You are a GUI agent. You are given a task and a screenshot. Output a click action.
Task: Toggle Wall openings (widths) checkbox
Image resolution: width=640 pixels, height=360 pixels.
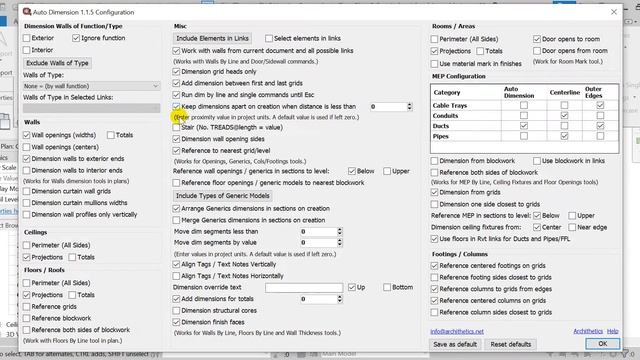(x=27, y=135)
